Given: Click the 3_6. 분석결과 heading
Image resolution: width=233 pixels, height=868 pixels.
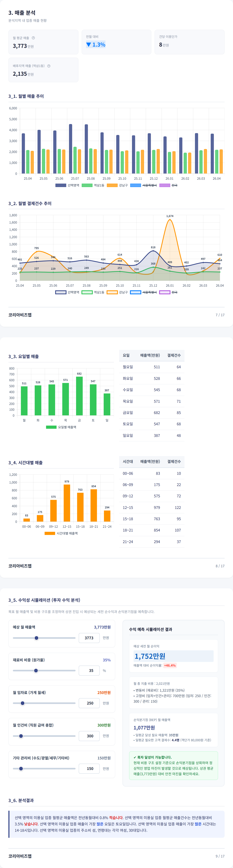Looking at the screenshot, I should coord(21,800).
